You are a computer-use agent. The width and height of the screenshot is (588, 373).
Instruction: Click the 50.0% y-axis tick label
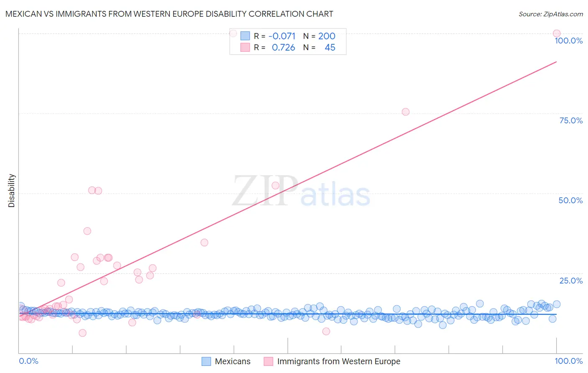pyautogui.click(x=570, y=200)
